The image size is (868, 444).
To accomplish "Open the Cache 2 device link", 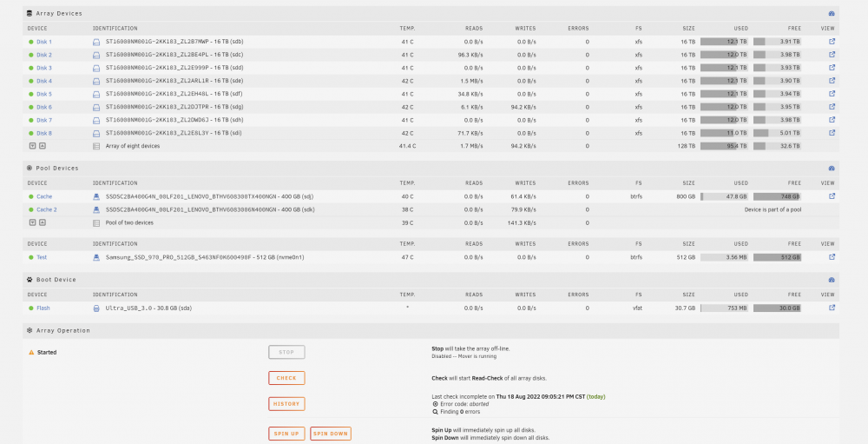I will click(47, 209).
